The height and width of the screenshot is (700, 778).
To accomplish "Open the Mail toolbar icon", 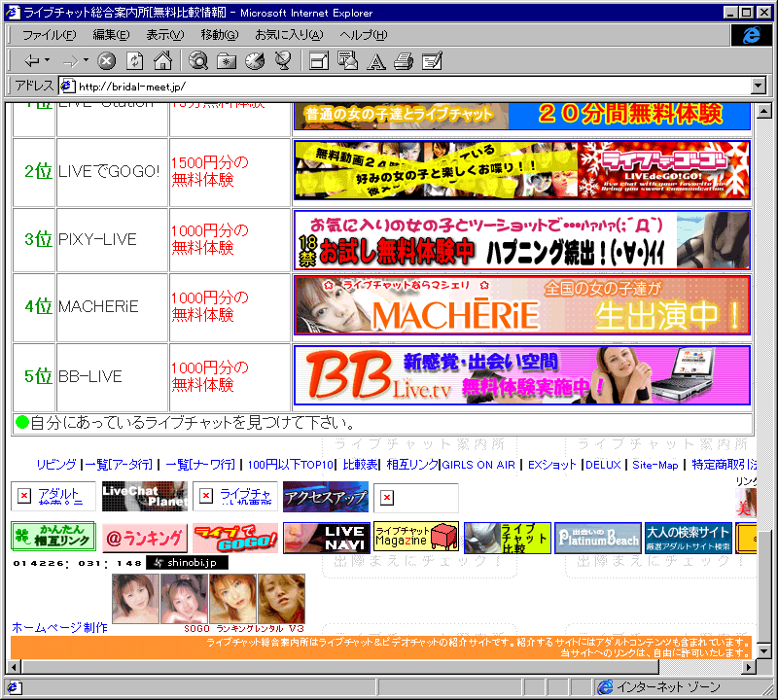I will (x=347, y=61).
